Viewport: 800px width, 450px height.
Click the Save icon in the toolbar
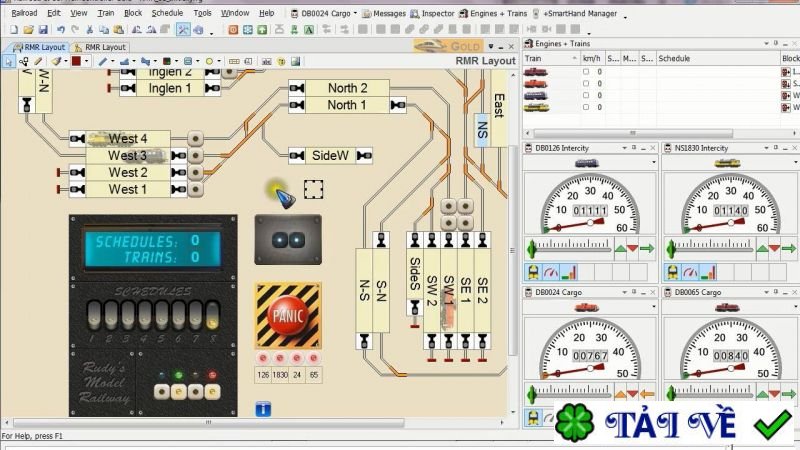click(43, 30)
